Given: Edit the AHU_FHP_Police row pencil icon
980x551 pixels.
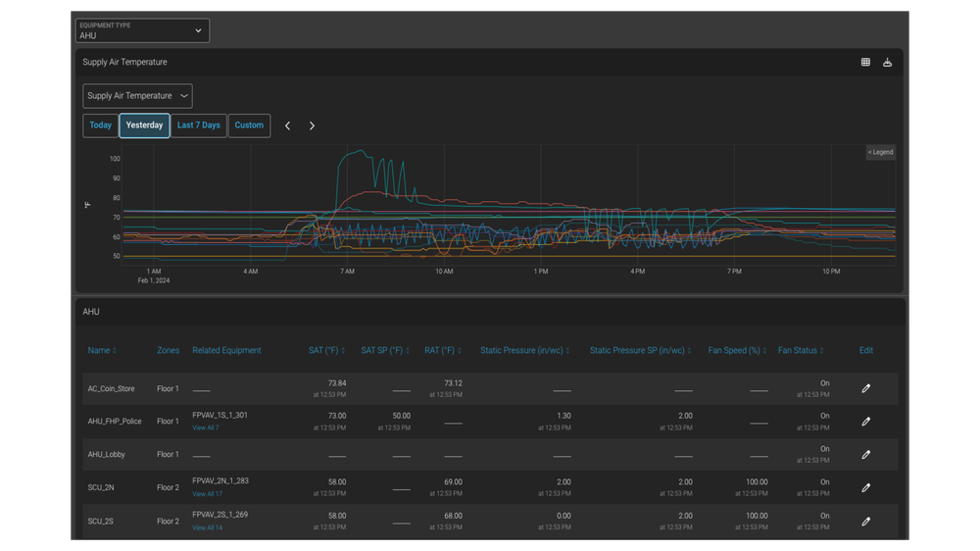Looking at the screenshot, I should [865, 422].
